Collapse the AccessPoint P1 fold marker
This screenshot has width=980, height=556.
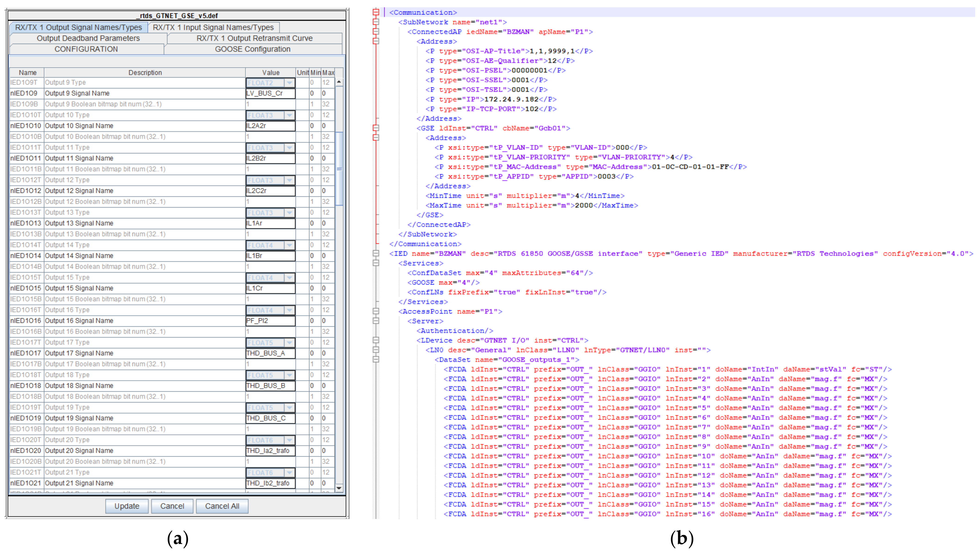(376, 311)
